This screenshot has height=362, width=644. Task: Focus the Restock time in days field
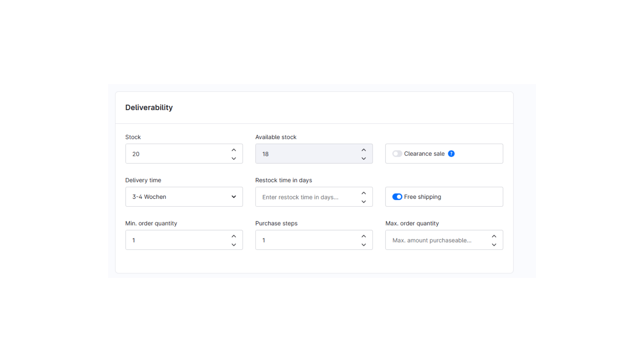307,197
